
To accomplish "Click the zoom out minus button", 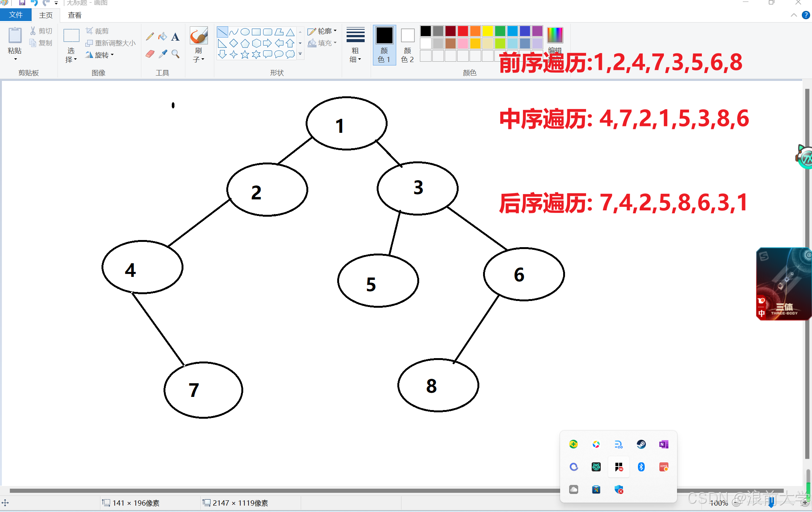I will [x=737, y=503].
